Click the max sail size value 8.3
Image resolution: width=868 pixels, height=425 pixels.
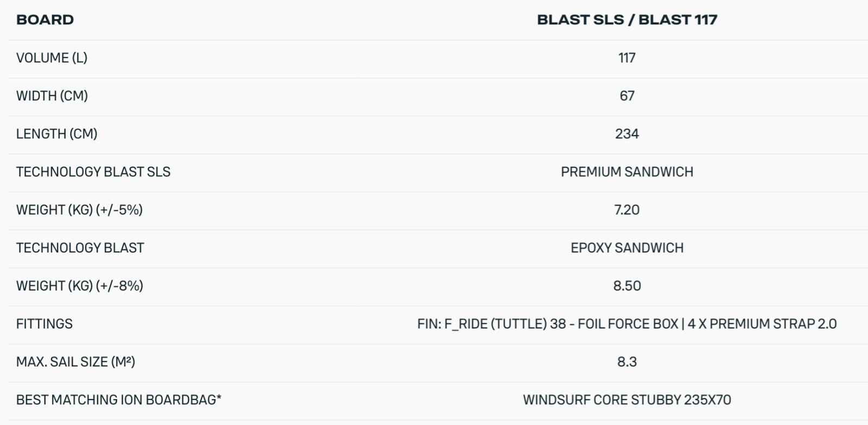coord(627,362)
